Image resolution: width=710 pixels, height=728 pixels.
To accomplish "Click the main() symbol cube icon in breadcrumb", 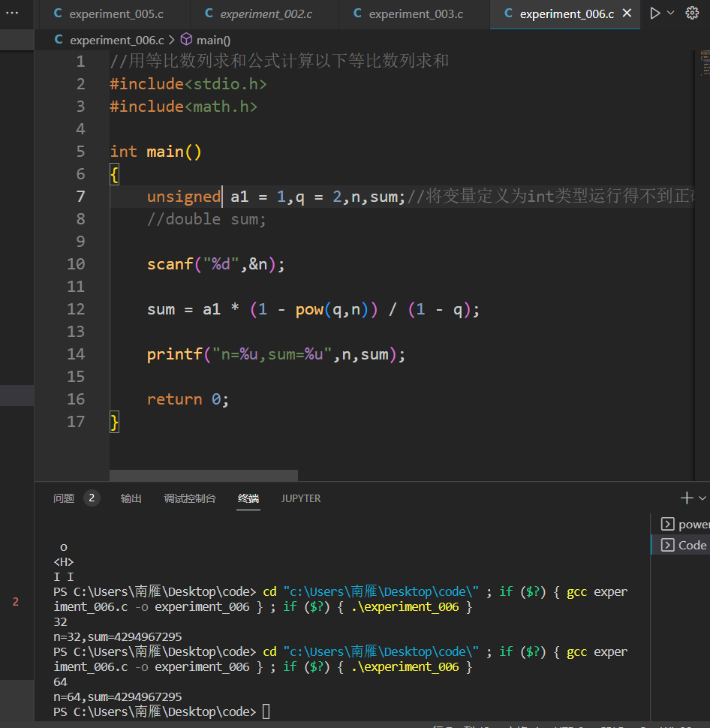I will 186,40.
